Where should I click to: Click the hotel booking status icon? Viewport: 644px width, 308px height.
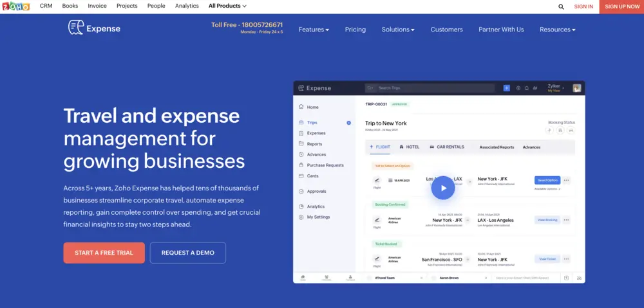[560, 130]
